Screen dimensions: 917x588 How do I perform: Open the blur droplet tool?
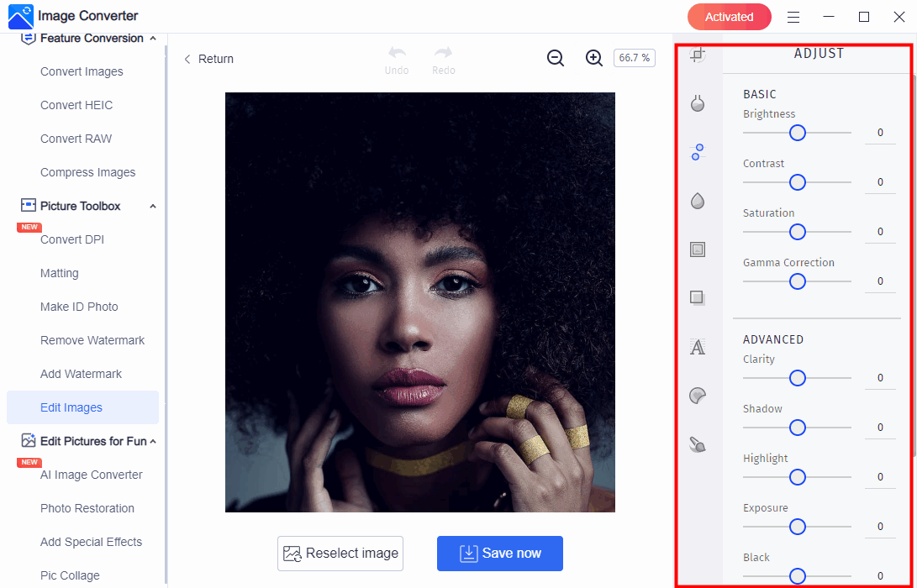[x=697, y=201]
